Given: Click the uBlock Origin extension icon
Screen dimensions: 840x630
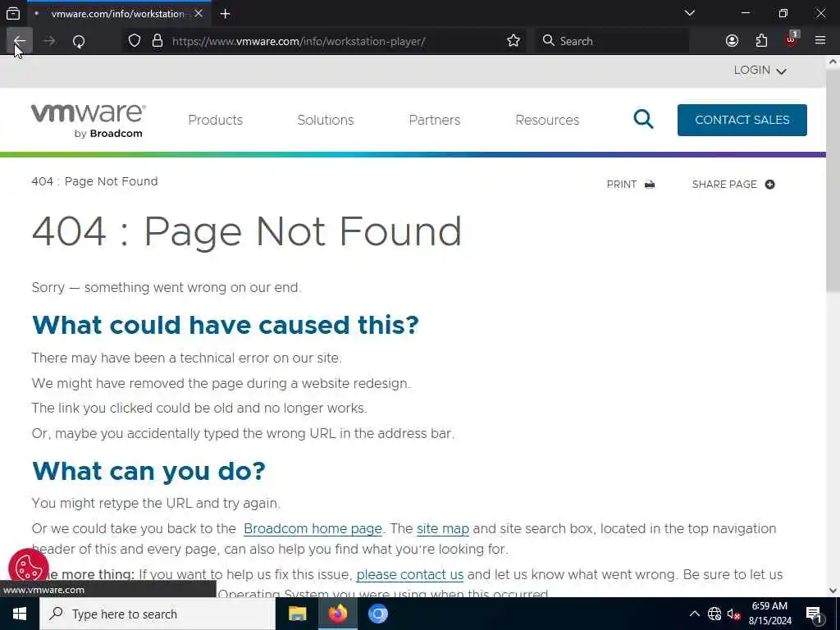Looking at the screenshot, I should 791,39.
